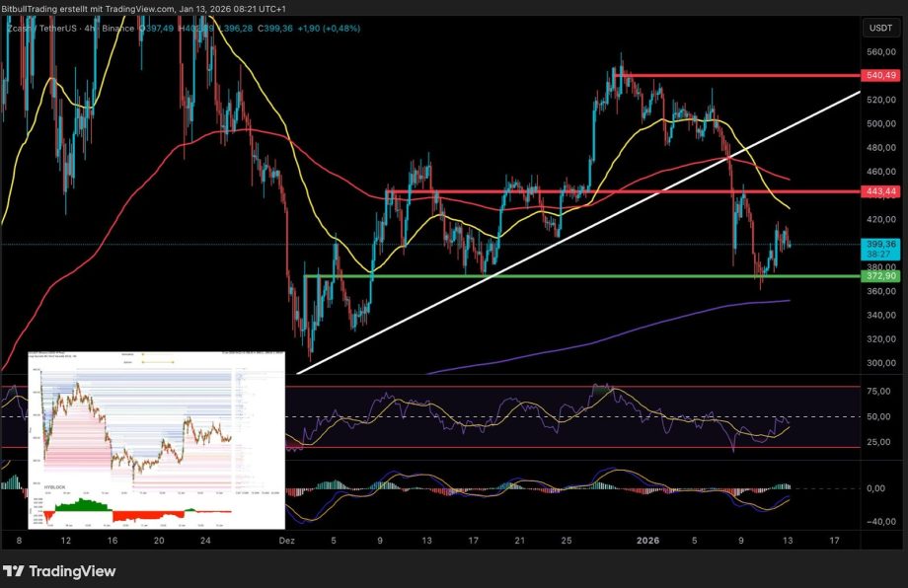Click the 560,00 price axis label
The width and height of the screenshot is (908, 588).
point(879,52)
